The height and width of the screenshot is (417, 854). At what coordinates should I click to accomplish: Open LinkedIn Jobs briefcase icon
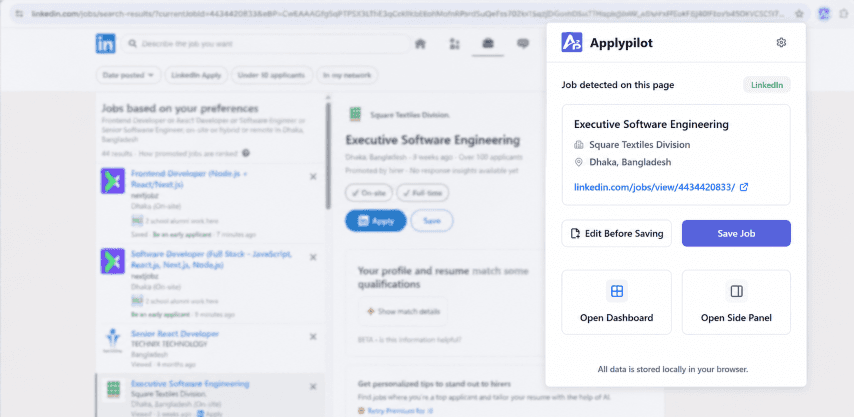pos(488,44)
